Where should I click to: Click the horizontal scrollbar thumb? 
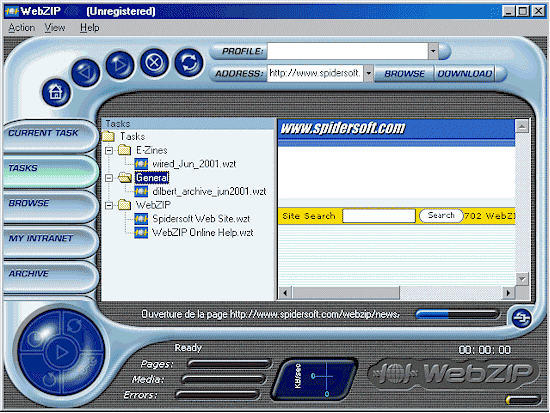pyautogui.click(x=346, y=293)
